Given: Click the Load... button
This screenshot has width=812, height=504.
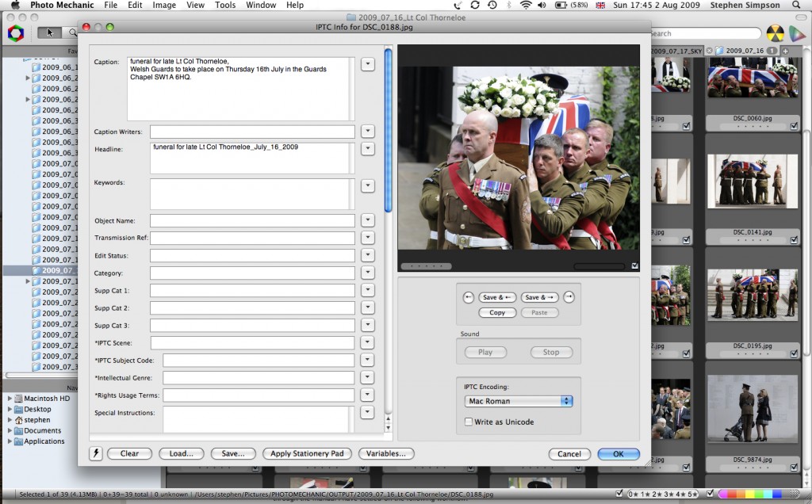Looking at the screenshot, I should (182, 454).
